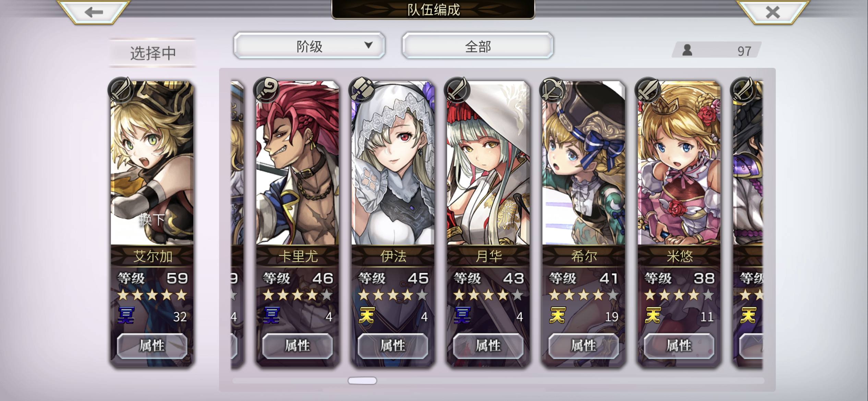The width and height of the screenshot is (868, 401).
Task: Click the dropdown arrow beside 阶级
Action: (369, 45)
